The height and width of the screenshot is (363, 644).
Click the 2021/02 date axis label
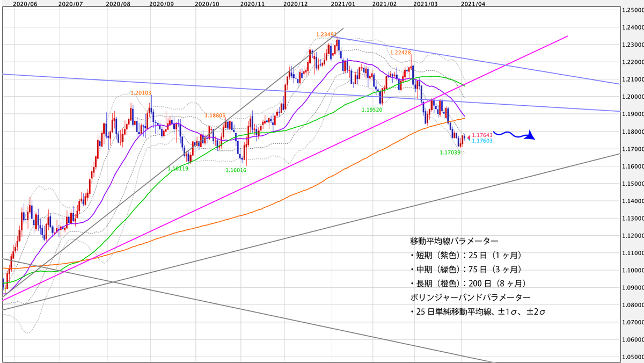[x=385, y=3]
